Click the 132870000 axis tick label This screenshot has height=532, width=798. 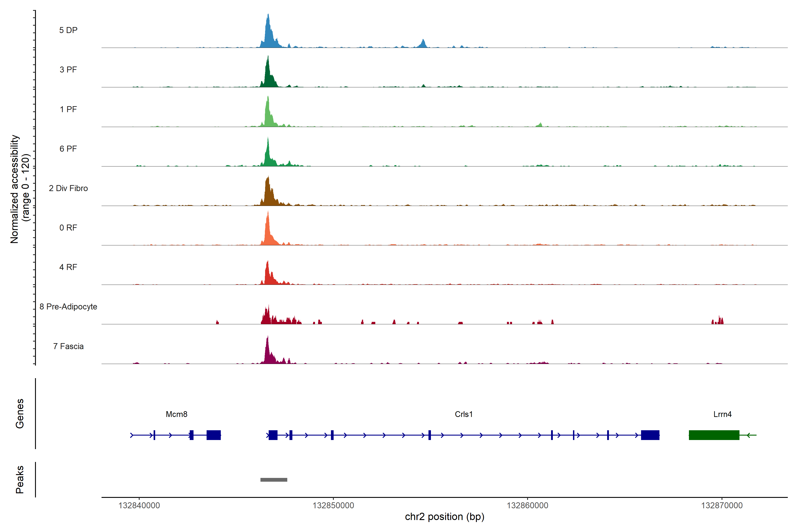click(722, 505)
